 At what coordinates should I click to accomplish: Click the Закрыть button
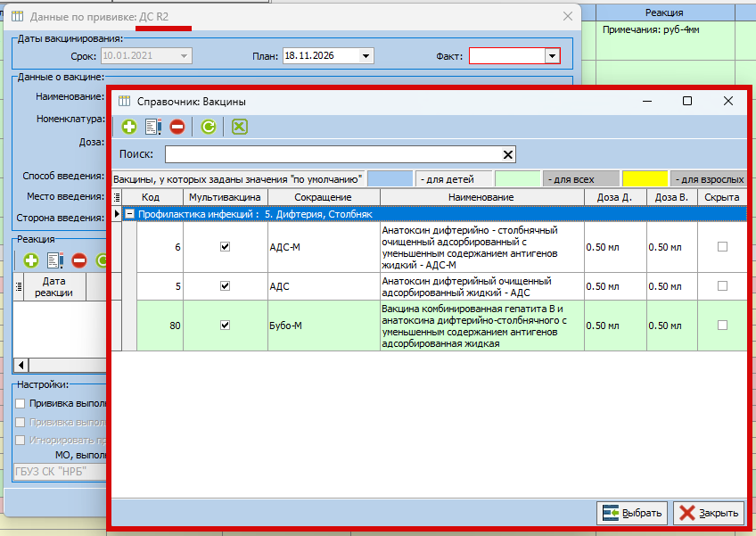coord(709,513)
